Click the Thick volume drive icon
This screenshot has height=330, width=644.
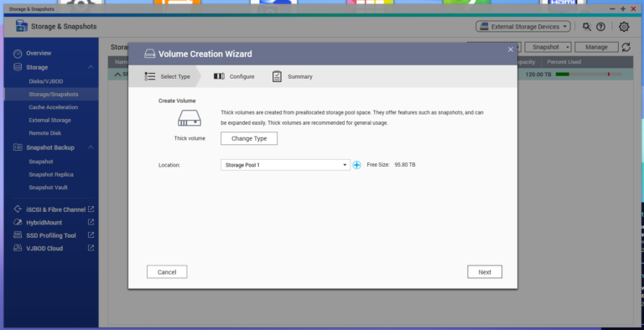190,118
